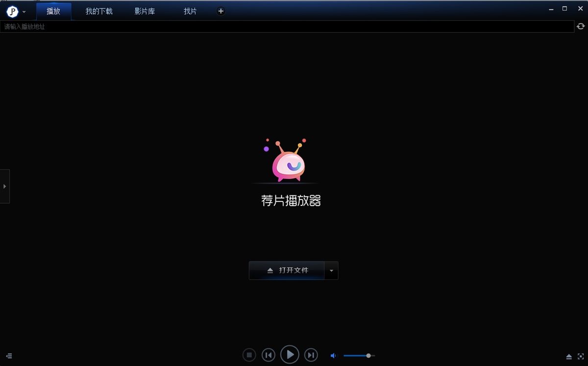Add a new tab with the plus icon
The image size is (588, 366).
(220, 11)
